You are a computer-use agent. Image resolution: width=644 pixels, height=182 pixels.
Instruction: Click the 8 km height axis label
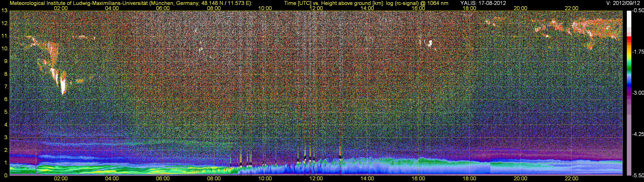tap(6, 74)
